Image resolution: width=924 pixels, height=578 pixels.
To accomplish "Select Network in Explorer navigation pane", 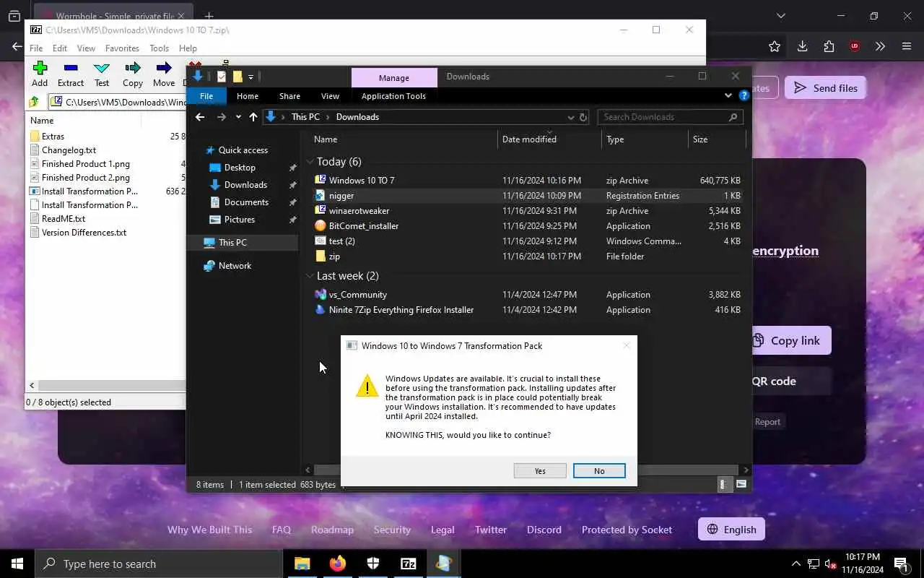I will pos(235,266).
